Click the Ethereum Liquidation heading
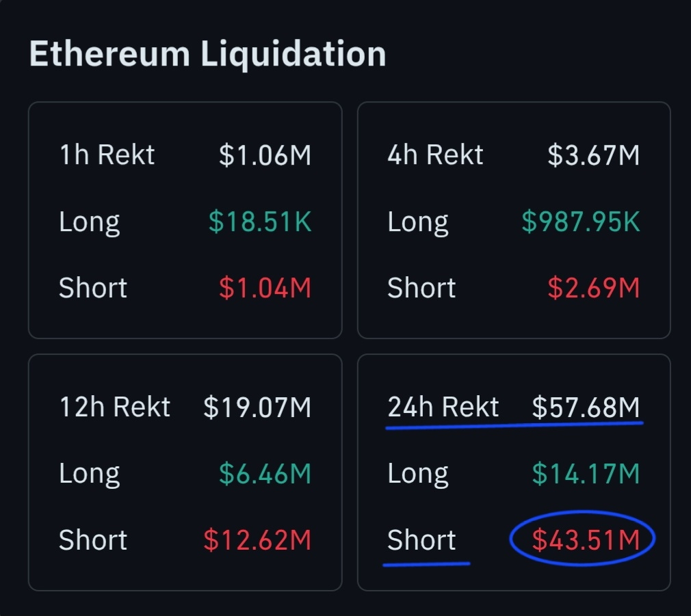This screenshot has height=616, width=691. click(x=207, y=54)
